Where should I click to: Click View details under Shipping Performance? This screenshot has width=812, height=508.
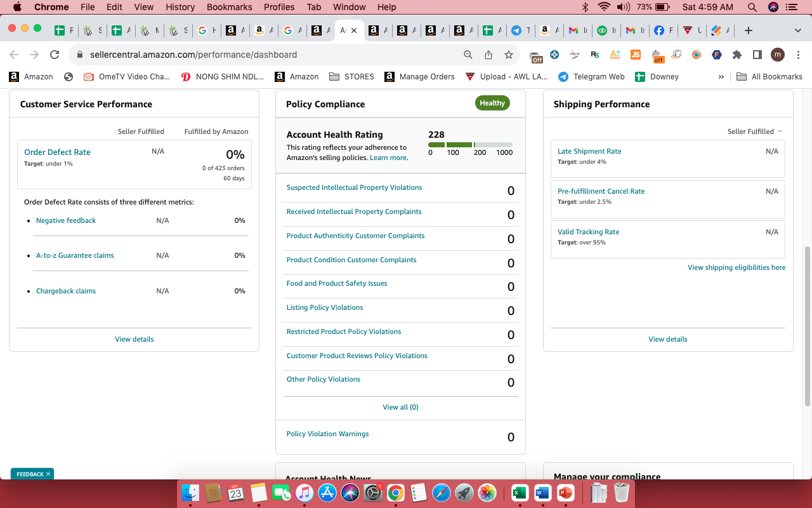coord(667,339)
